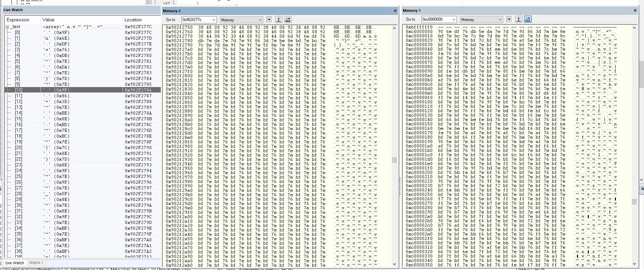The height and width of the screenshot is (270, 644).
Task: Open Memory 1 zone Memory dropdown
Action: (x=481, y=19)
